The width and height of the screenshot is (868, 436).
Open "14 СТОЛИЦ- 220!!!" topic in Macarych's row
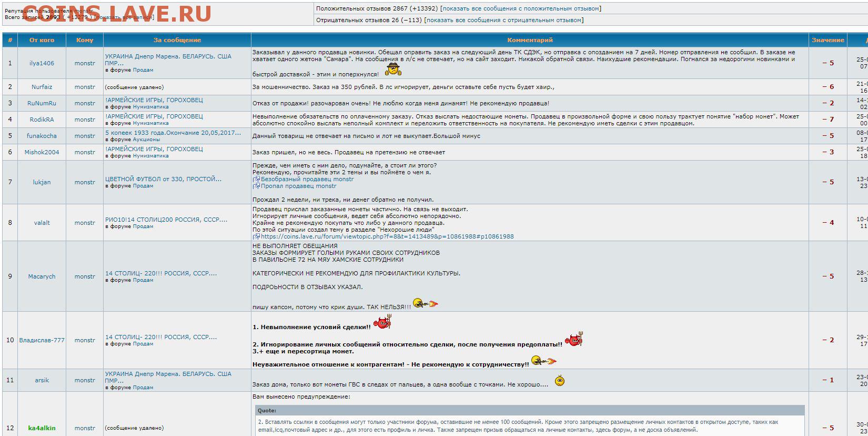pos(161,273)
